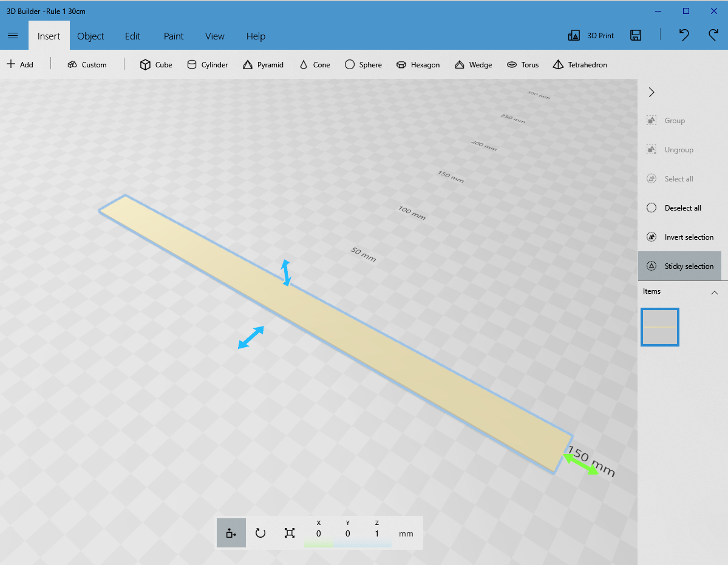Click the Y position value field
Viewport: 728px width, 565px height.
tap(348, 534)
